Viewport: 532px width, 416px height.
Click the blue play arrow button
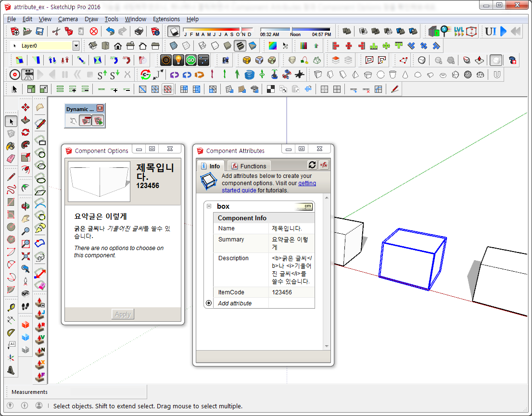pyautogui.click(x=504, y=32)
